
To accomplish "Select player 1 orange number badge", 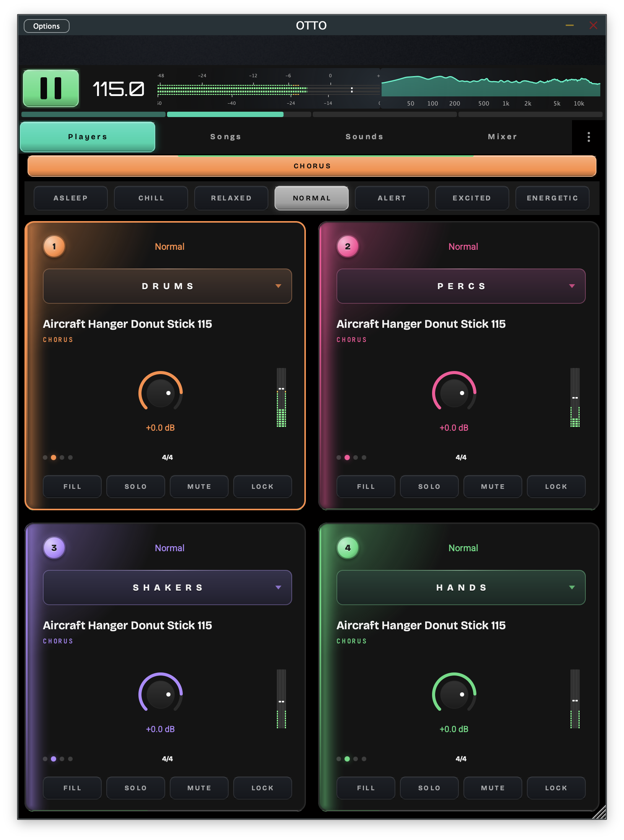I will (x=54, y=246).
